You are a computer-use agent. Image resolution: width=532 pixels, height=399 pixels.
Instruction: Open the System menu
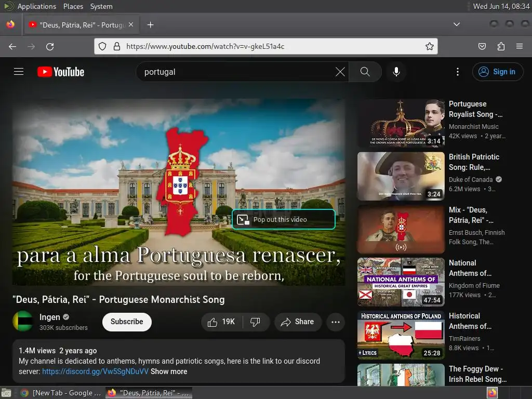point(101,6)
